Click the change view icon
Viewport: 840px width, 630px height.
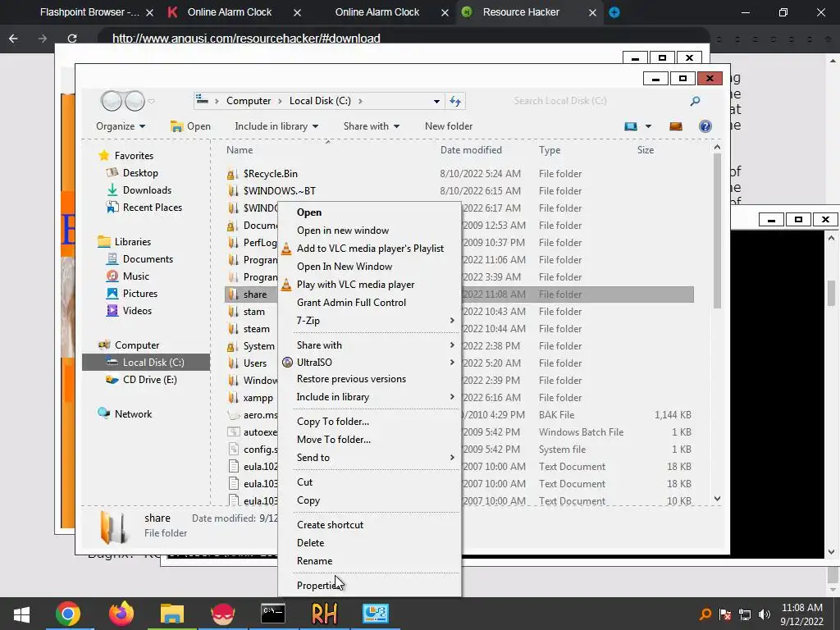tap(631, 126)
